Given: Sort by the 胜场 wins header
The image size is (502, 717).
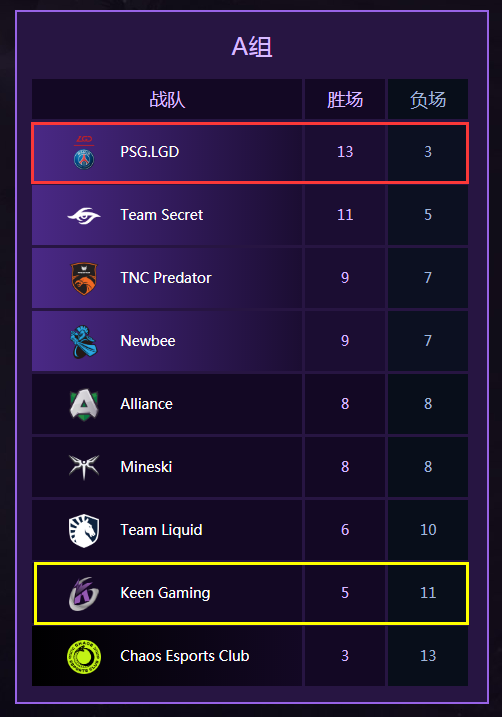Looking at the screenshot, I should pyautogui.click(x=345, y=99).
